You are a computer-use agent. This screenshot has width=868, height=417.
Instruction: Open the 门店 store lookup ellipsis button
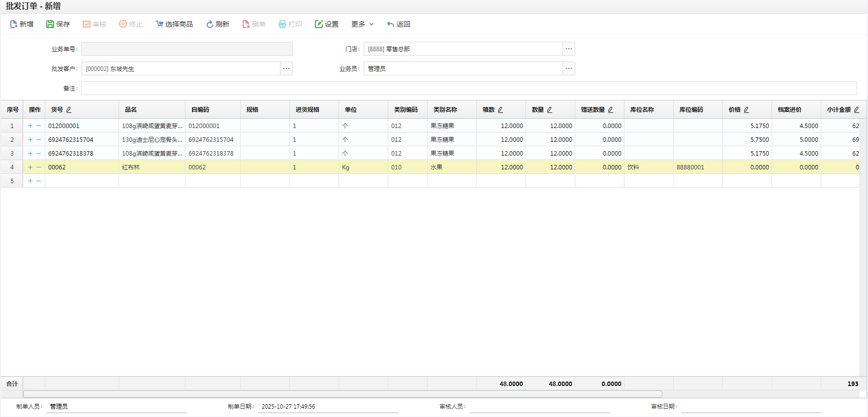tap(569, 49)
